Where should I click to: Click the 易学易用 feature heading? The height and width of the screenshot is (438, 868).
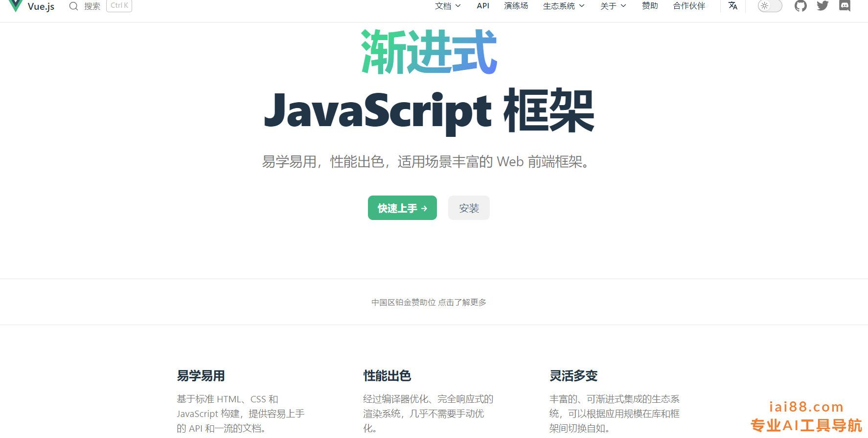[201, 375]
